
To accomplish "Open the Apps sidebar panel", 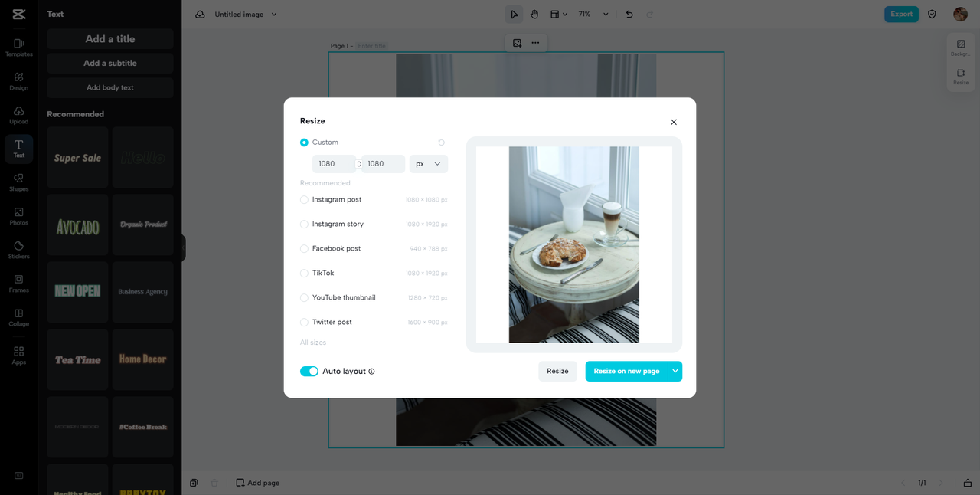I will (x=18, y=355).
